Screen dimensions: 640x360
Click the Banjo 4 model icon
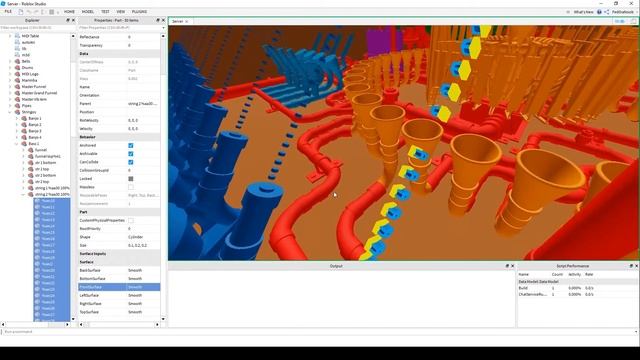tap(24, 137)
